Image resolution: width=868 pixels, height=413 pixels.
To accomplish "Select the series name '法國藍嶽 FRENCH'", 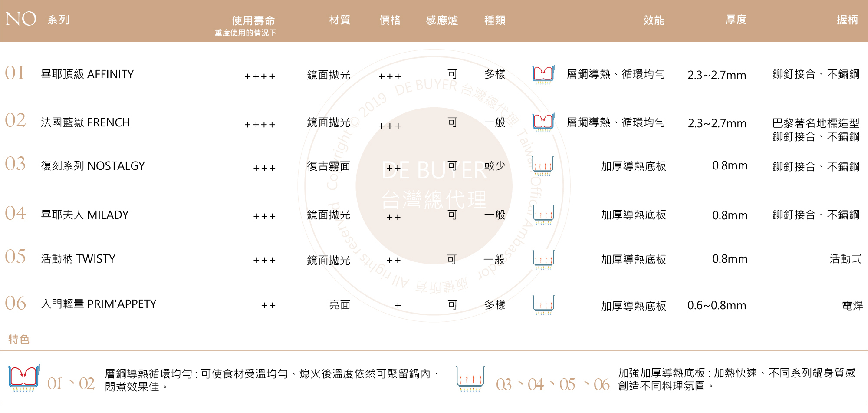I will 85,122.
